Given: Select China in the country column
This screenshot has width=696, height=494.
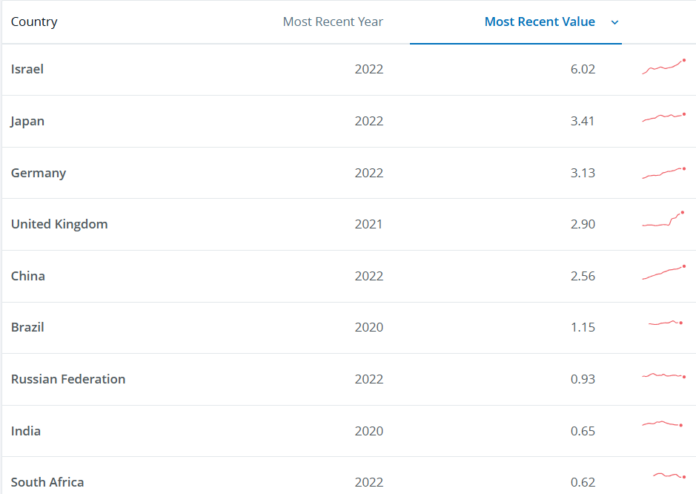Looking at the screenshot, I should [28, 276].
